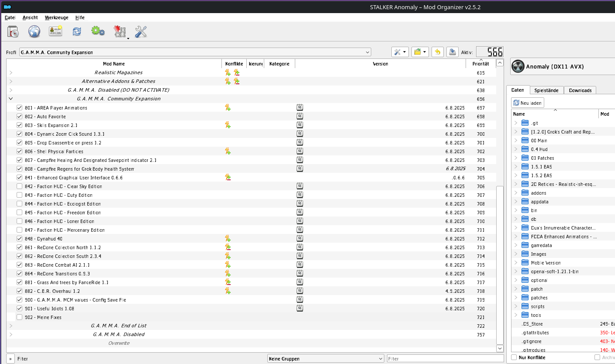This screenshot has width=615, height=364.
Task: Switch to the Spielstände tab
Action: point(546,90)
